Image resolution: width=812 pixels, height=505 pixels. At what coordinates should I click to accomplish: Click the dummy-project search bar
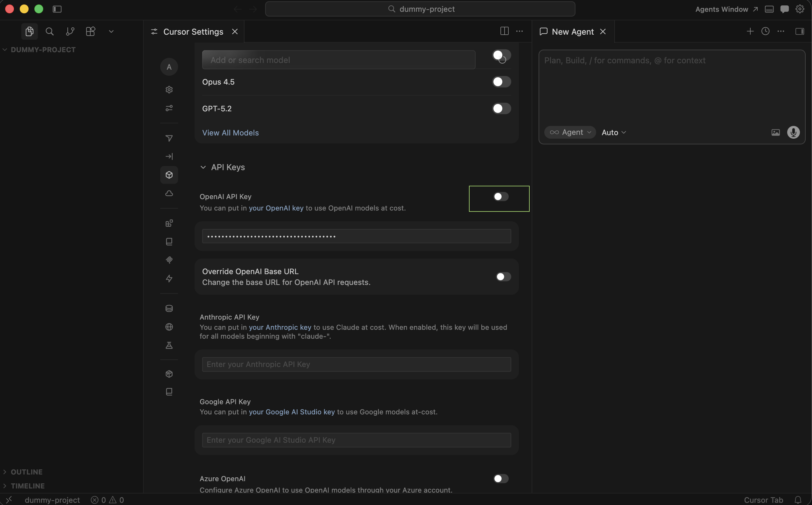point(420,9)
